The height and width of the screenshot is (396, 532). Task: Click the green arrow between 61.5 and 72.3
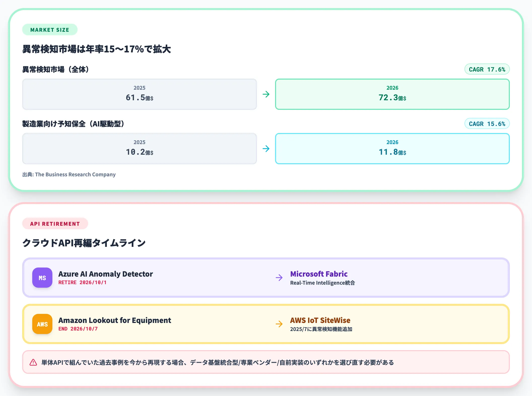[266, 94]
